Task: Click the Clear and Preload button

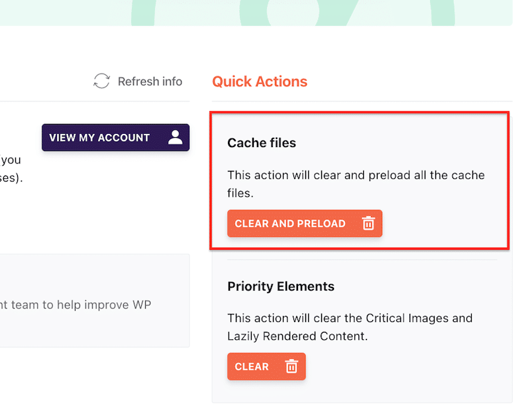Action: pos(305,223)
